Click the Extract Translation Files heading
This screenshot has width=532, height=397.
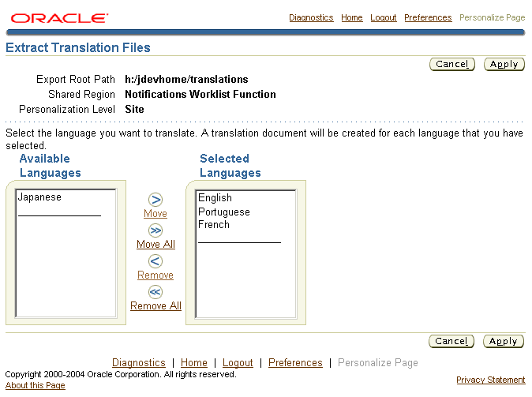(x=78, y=47)
